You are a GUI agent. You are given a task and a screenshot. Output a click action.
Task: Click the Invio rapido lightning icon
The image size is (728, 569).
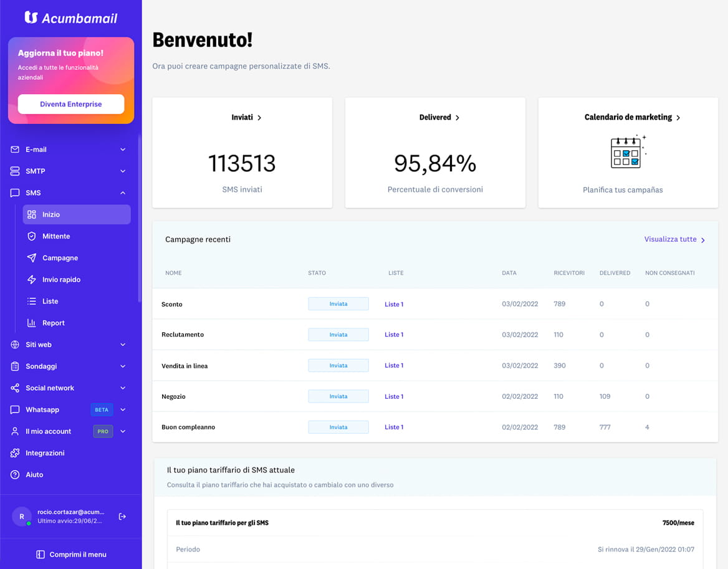[x=32, y=279]
